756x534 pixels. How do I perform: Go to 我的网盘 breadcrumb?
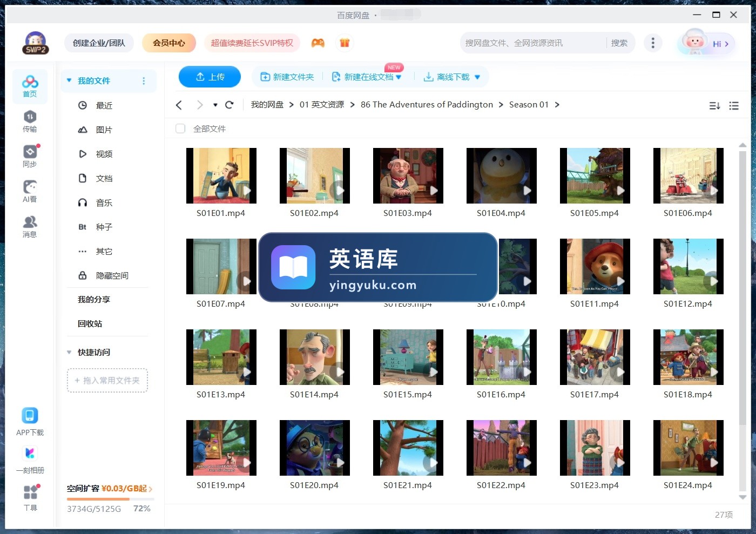pyautogui.click(x=267, y=105)
